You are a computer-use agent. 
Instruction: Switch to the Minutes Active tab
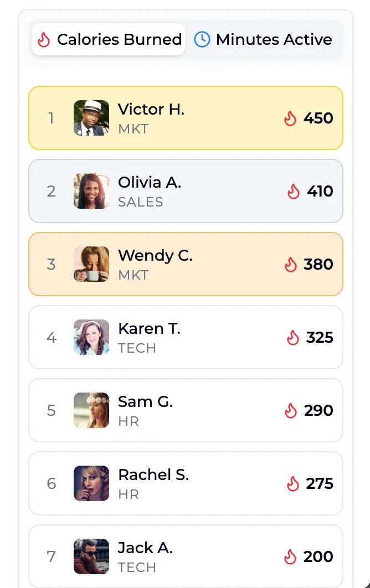tap(265, 39)
